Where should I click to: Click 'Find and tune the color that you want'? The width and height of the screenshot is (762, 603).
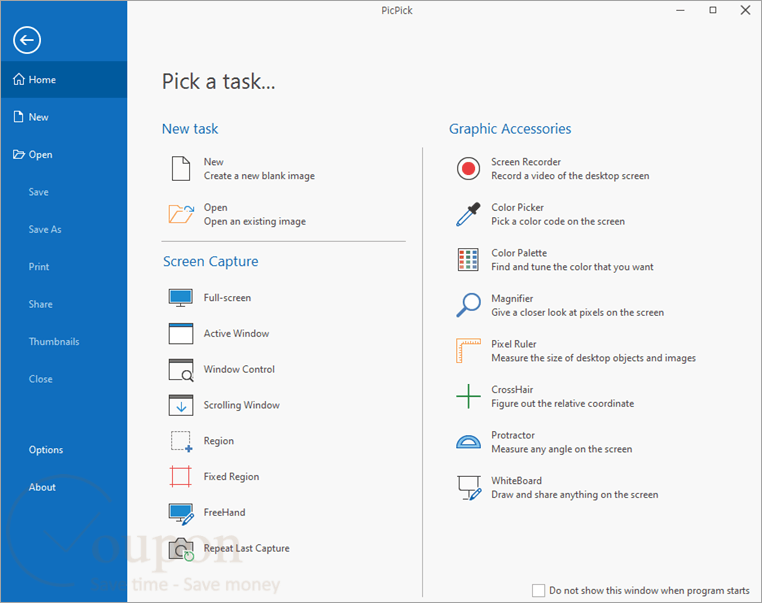pos(572,267)
